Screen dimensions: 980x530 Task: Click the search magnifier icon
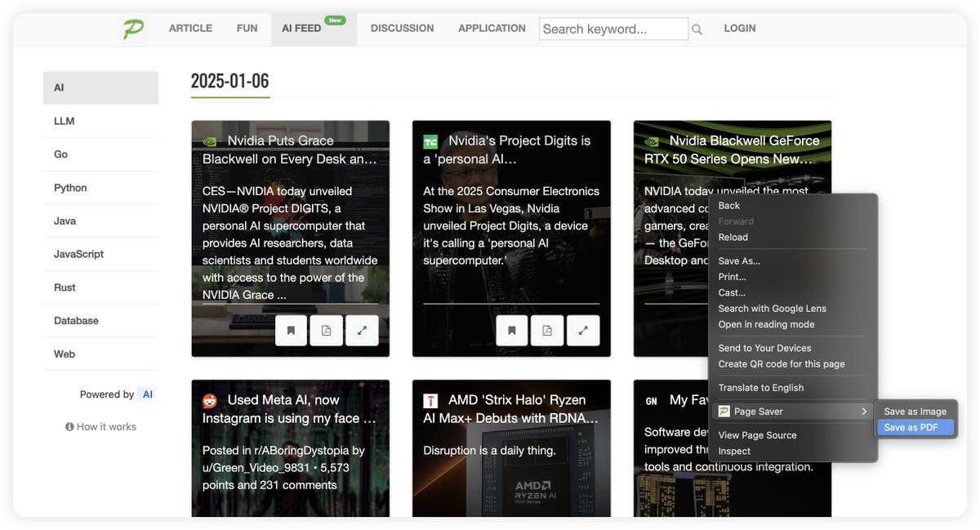click(x=697, y=29)
